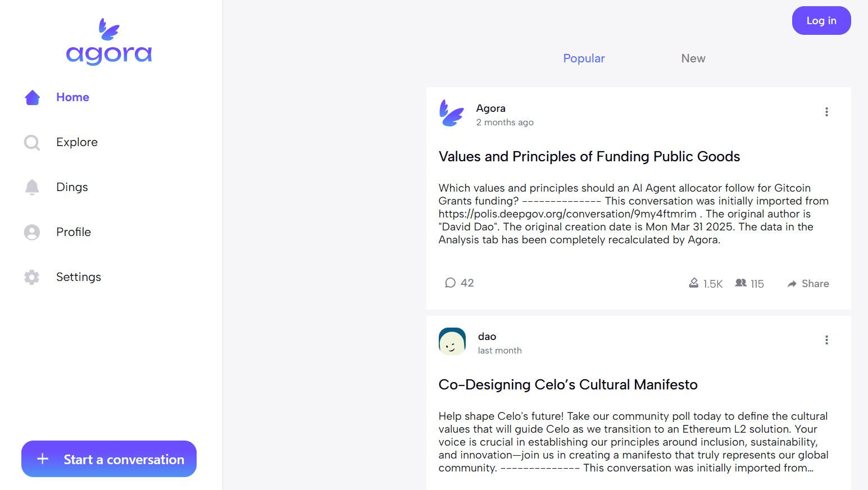Click the 115 participants icon
The image size is (868, 490).
click(x=741, y=283)
